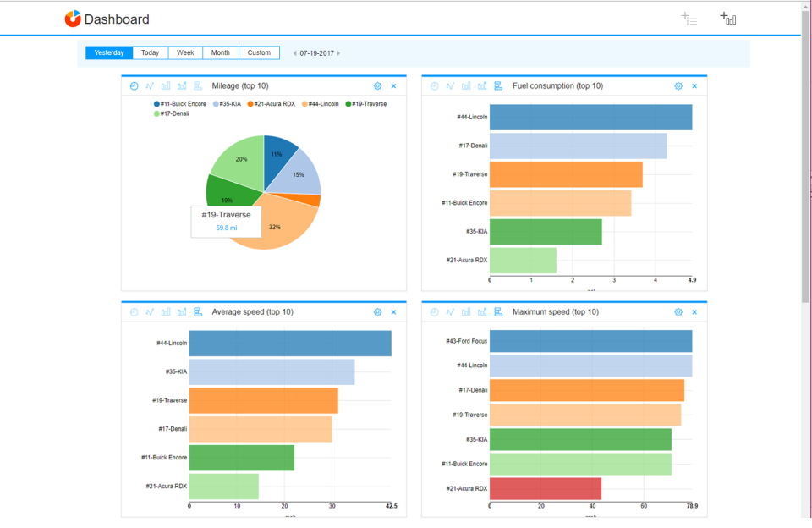Click the next date arrow
Image resolution: width=812 pixels, height=528 pixels.
[337, 52]
